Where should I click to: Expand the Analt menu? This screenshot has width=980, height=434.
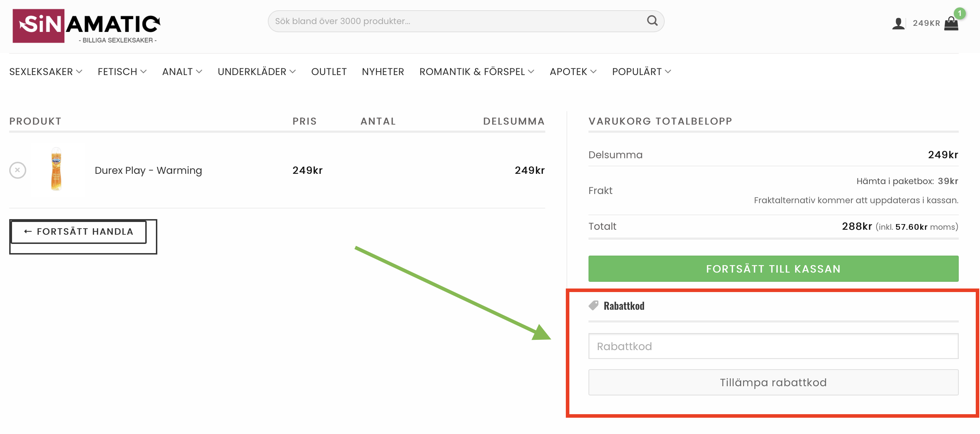click(182, 72)
